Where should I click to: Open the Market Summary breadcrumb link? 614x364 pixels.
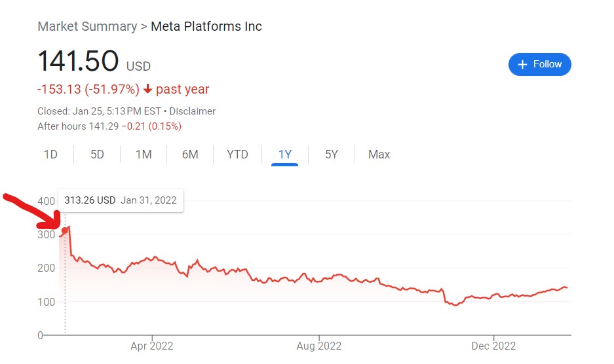click(x=87, y=27)
